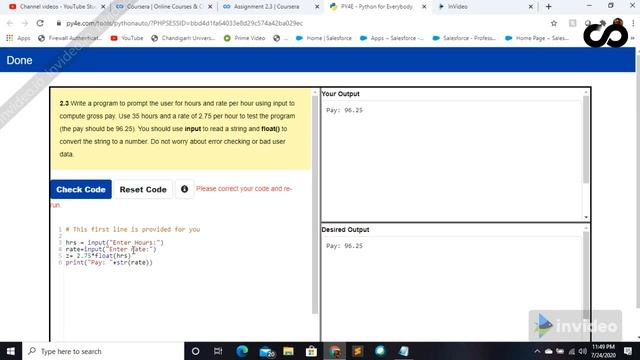Select the PY4E Python for Everybody tab
This screenshot has width=640, height=360.
tap(377, 7)
